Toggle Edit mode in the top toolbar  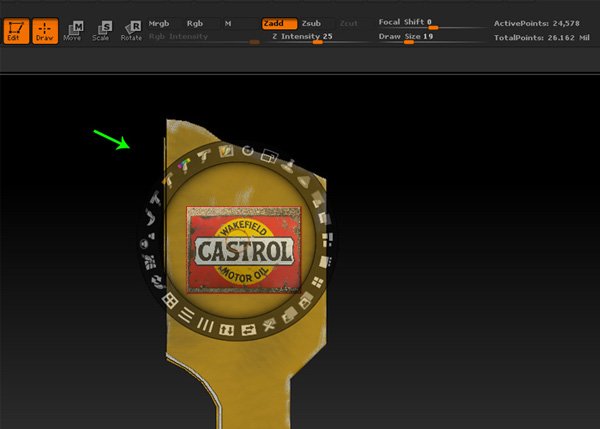(x=16, y=31)
